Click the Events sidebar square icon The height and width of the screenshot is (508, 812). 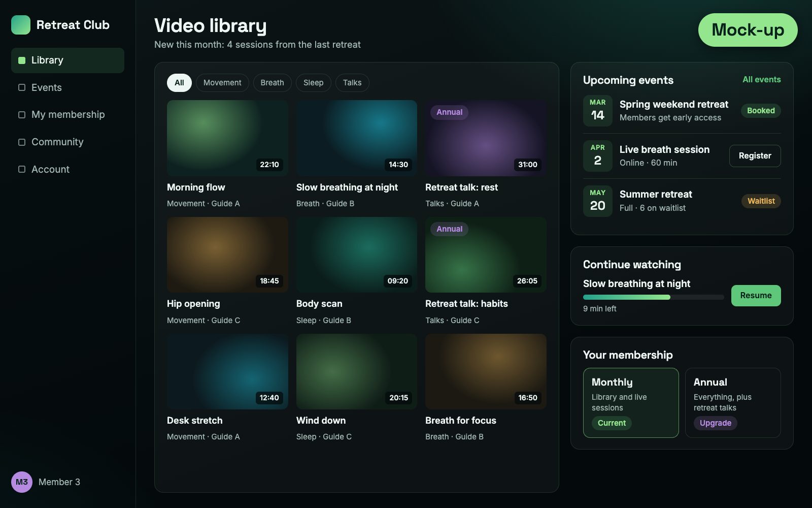click(x=22, y=87)
